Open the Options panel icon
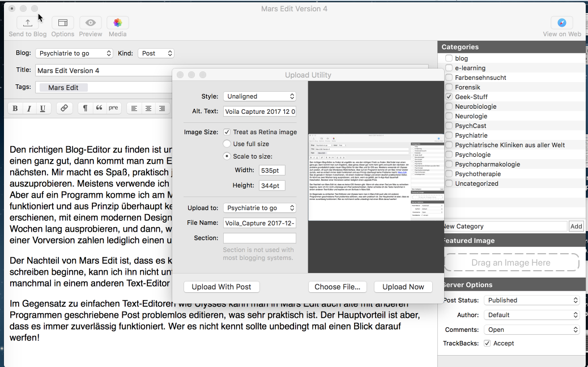The image size is (588, 367). (63, 23)
